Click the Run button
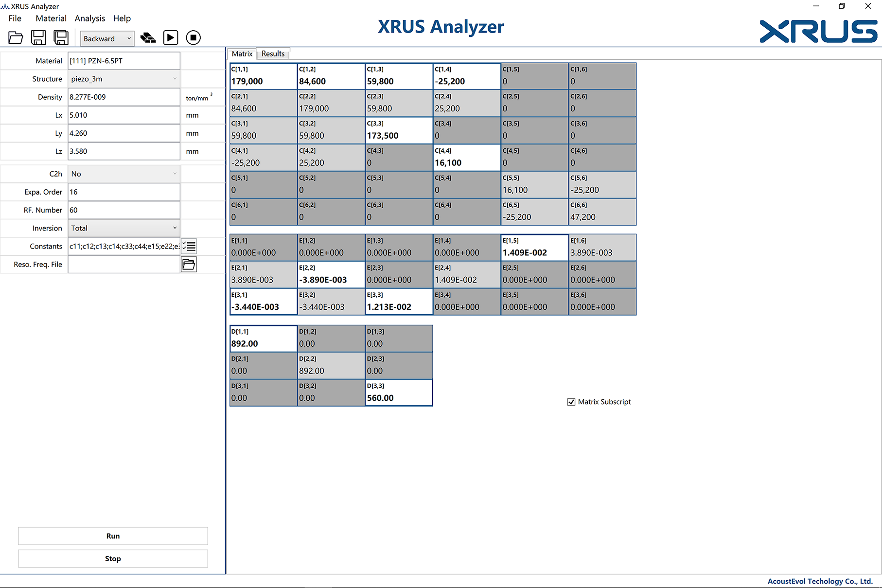This screenshot has height=588, width=882. tap(113, 536)
